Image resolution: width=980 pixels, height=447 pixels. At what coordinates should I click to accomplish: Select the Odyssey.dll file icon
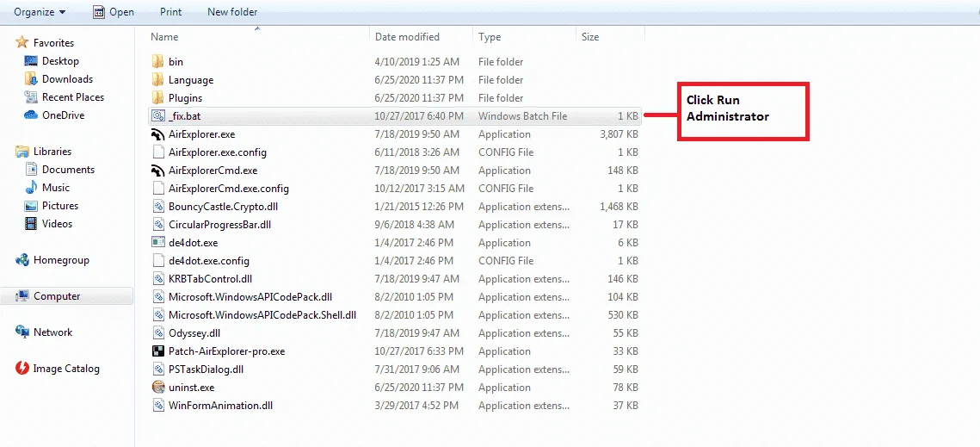[x=157, y=333]
